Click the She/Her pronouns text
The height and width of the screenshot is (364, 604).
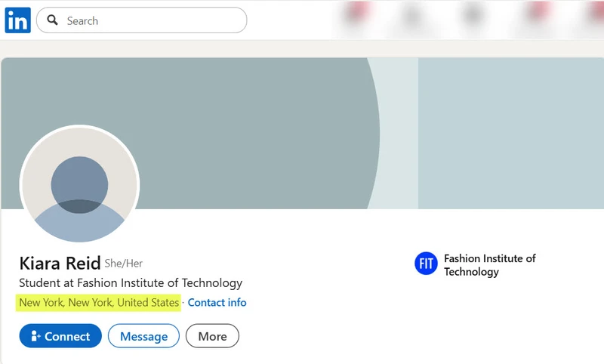pyautogui.click(x=124, y=264)
